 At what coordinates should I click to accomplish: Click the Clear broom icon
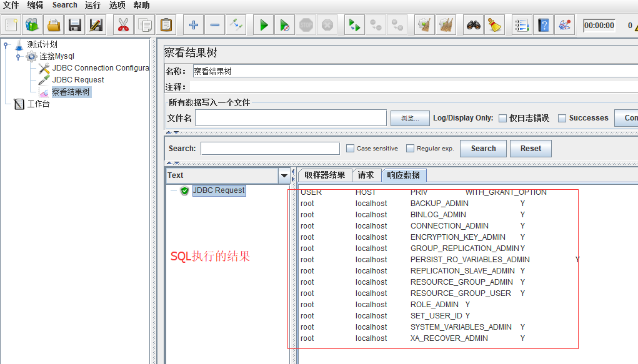424,25
